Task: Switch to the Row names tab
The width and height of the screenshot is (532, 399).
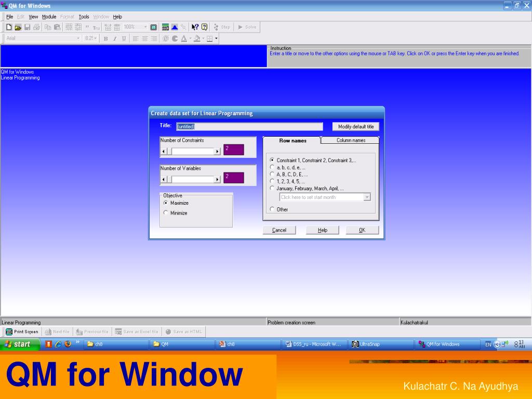Action: (x=292, y=140)
